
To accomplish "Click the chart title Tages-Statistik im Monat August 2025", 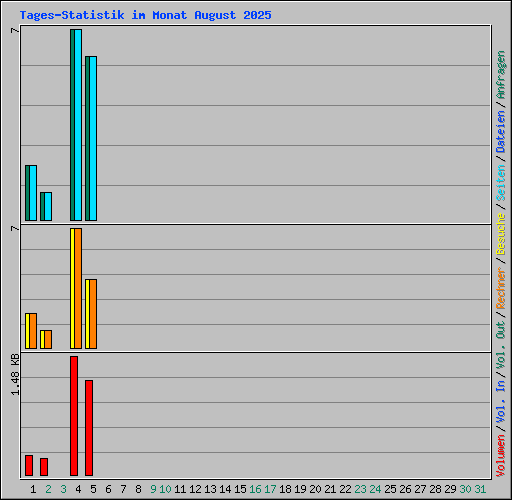I will [x=145, y=15].
